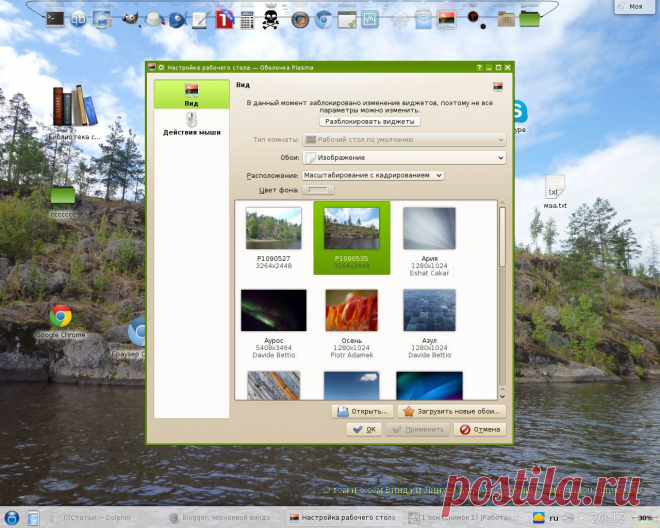Cancel the dialog with Отмена

point(479,429)
